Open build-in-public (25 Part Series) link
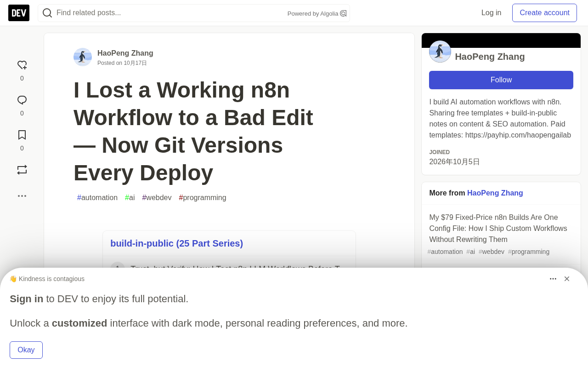 pos(176,243)
